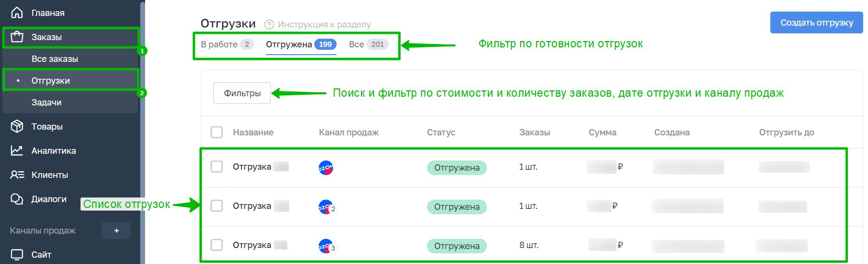
Task: Add a sales channel with plus button
Action: pos(116,231)
